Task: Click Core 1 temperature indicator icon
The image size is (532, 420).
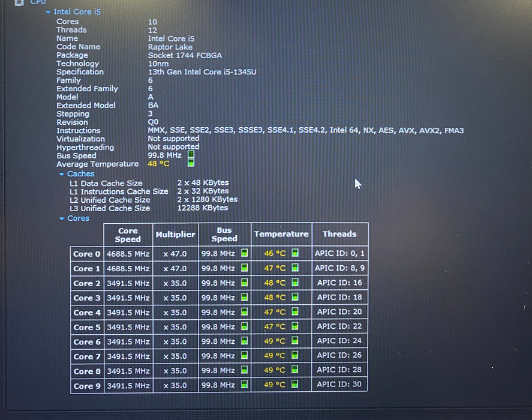Action: click(295, 268)
